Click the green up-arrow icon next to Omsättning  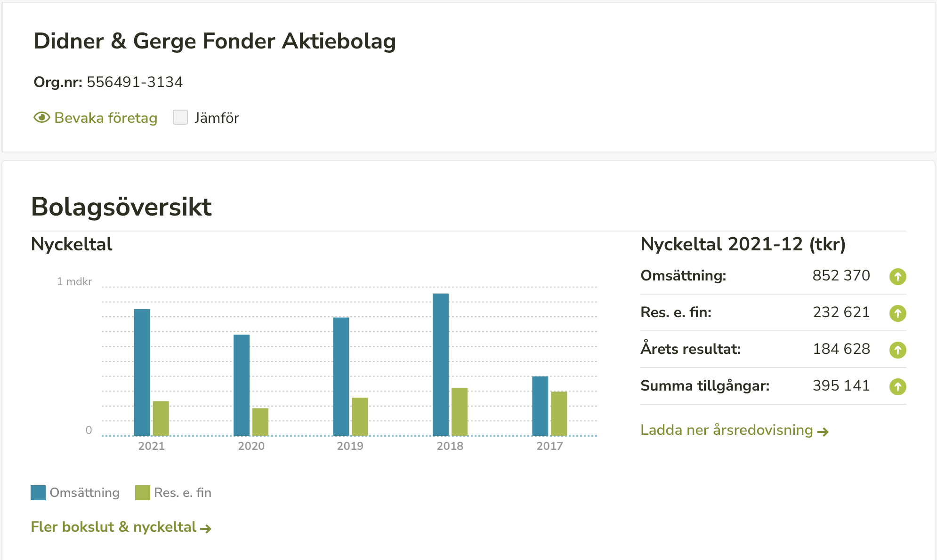tap(897, 276)
